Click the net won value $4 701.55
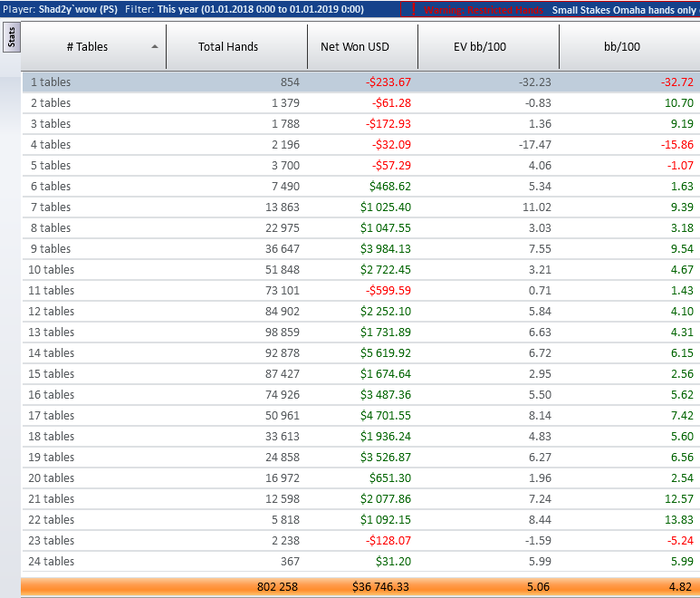This screenshot has height=598, width=700. pyautogui.click(x=386, y=415)
